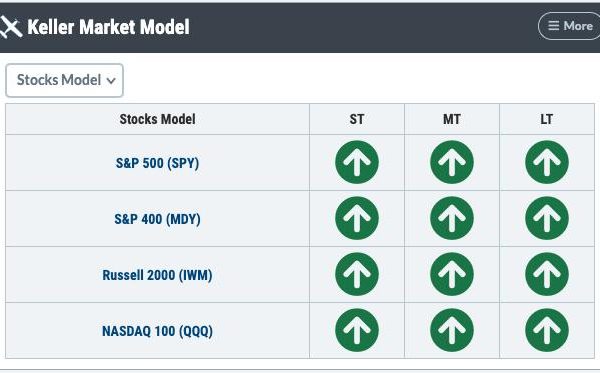Open the NASDAQ 100 (QQQ) link
The image size is (600, 373).
(157, 331)
